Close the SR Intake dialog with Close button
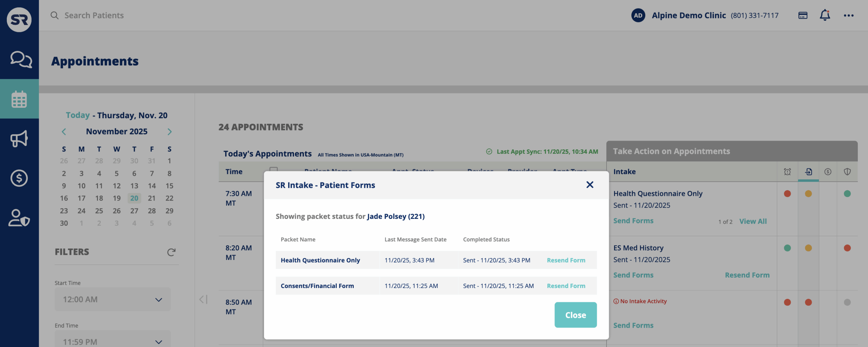This screenshot has height=347, width=868. click(575, 314)
